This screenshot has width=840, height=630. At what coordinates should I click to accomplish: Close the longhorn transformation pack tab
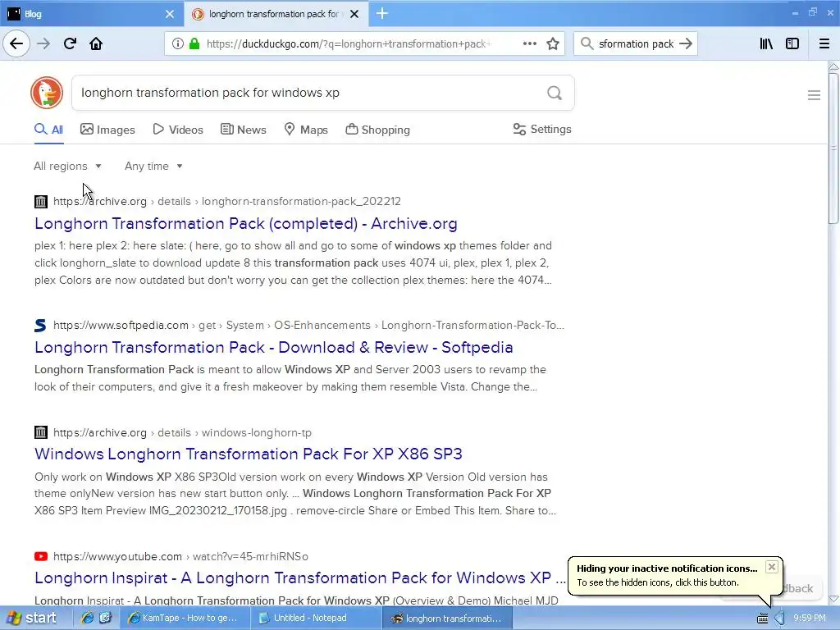(354, 14)
